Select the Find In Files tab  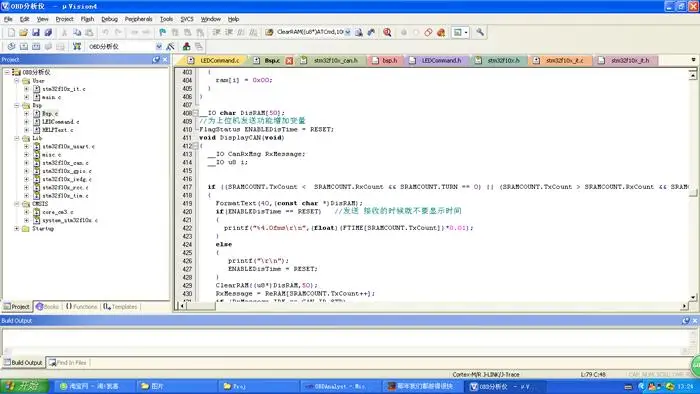(x=68, y=363)
